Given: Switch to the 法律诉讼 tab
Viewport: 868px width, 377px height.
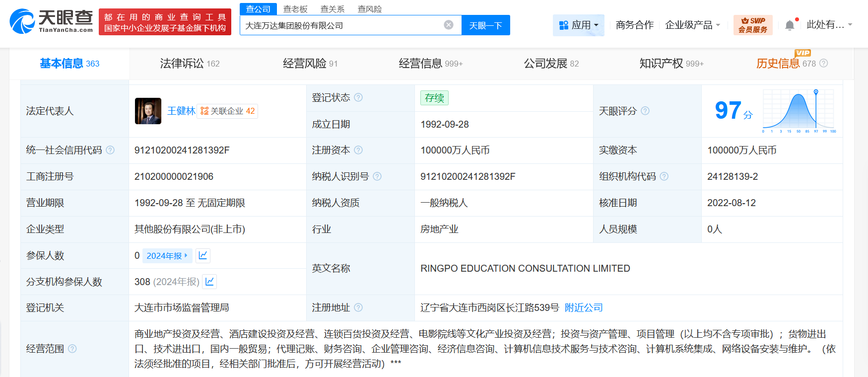Looking at the screenshot, I should click(190, 64).
